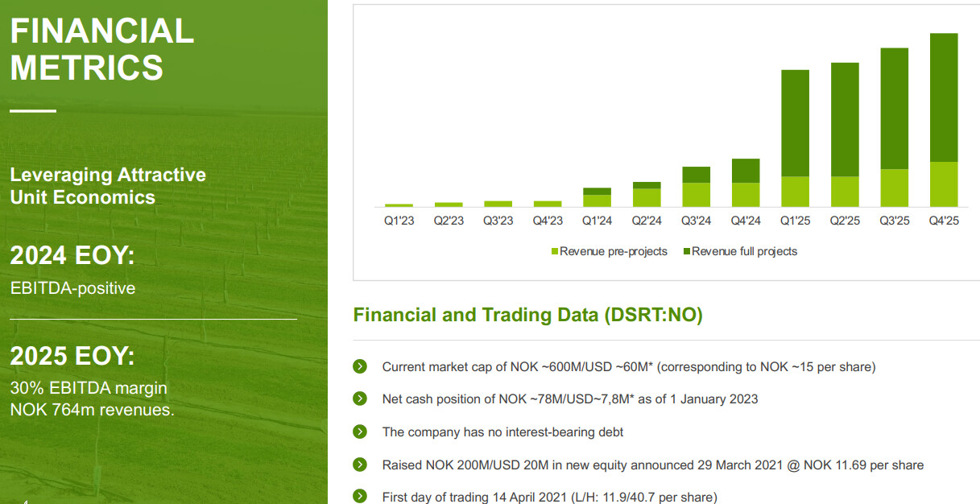The image size is (980, 504).
Task: Click the dark green segment of Q2'25 bar
Action: point(845,119)
